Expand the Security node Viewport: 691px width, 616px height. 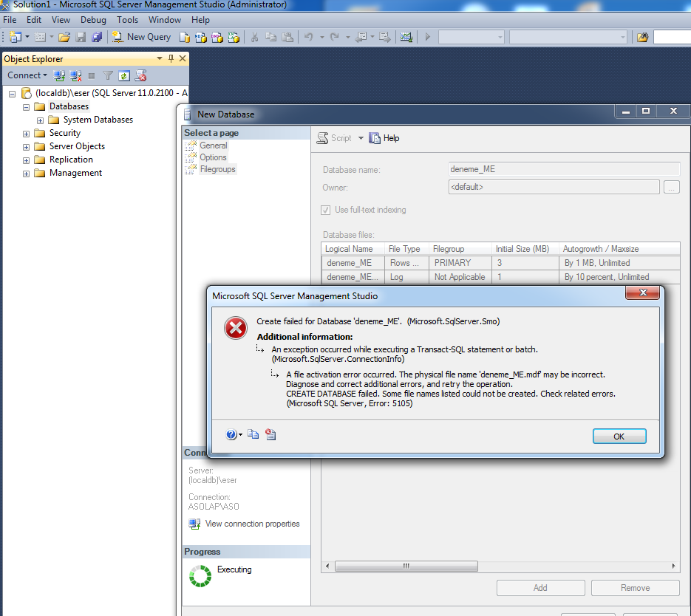[27, 134]
